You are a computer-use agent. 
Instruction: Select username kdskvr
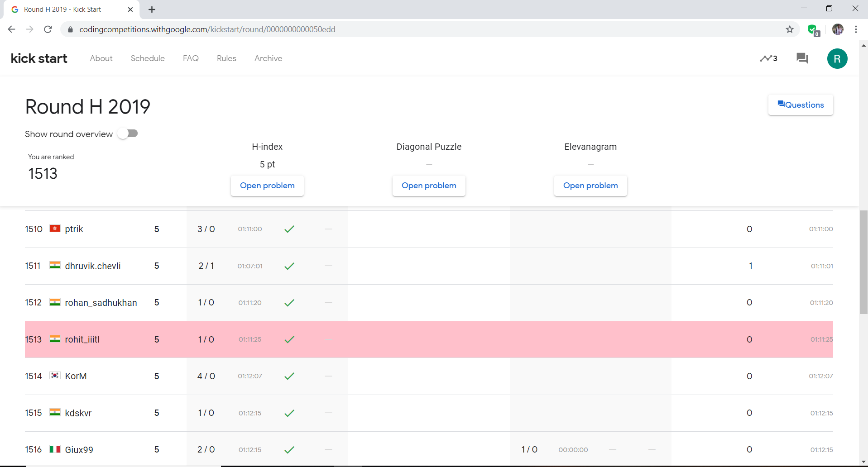click(78, 413)
